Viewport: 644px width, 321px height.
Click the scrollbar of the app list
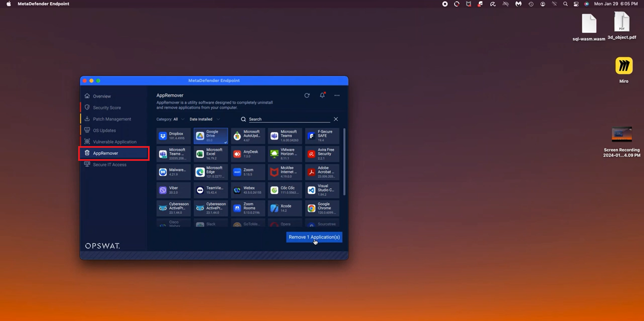pyautogui.click(x=344, y=162)
